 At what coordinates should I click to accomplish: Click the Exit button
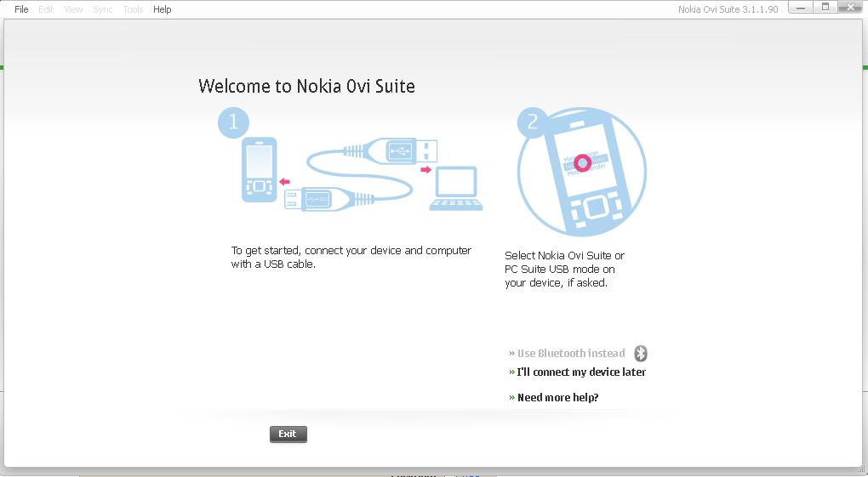point(288,434)
